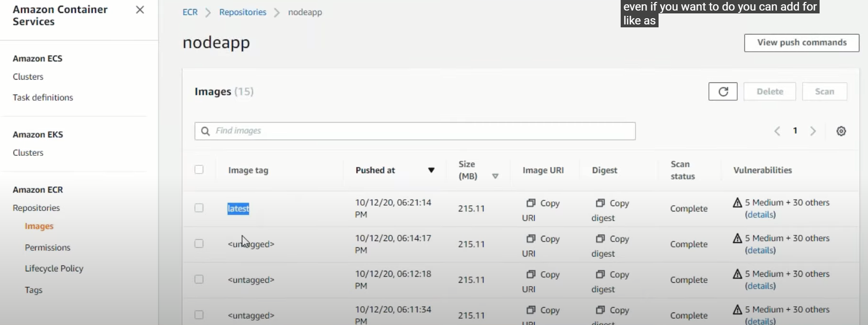Click View push commands button
The height and width of the screenshot is (325, 868).
(x=801, y=43)
